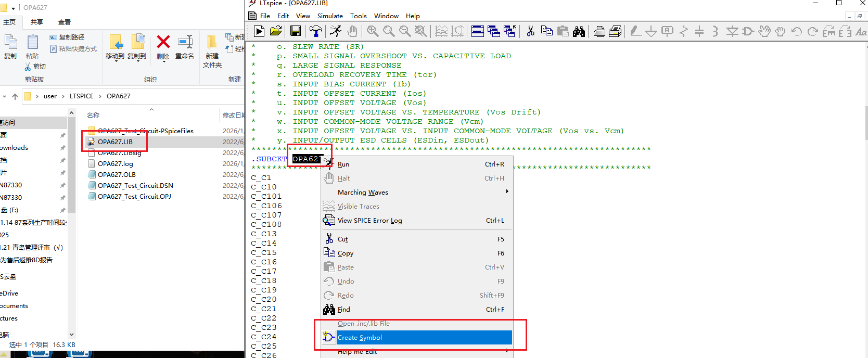Choose Cut in the context menu
Image resolution: width=868 pixels, height=358 pixels.
pyautogui.click(x=416, y=239)
